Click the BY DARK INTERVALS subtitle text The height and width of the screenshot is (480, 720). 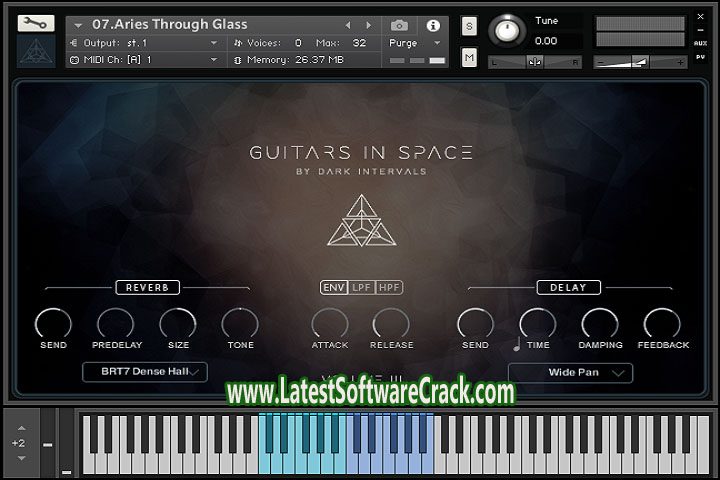pos(361,172)
